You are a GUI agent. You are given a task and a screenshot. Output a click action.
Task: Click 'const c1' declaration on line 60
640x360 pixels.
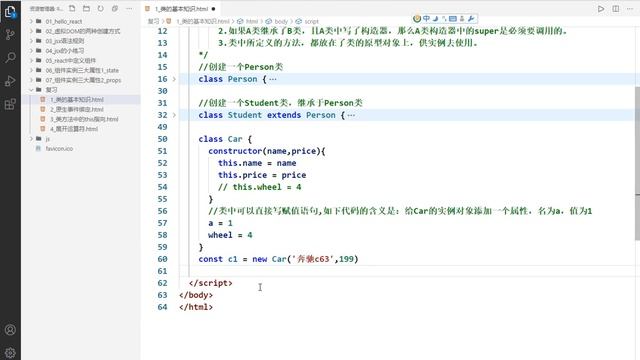click(x=218, y=259)
